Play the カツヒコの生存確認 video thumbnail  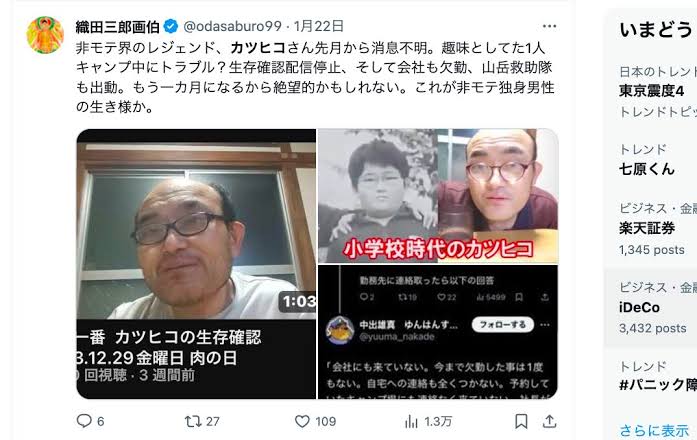point(196,264)
